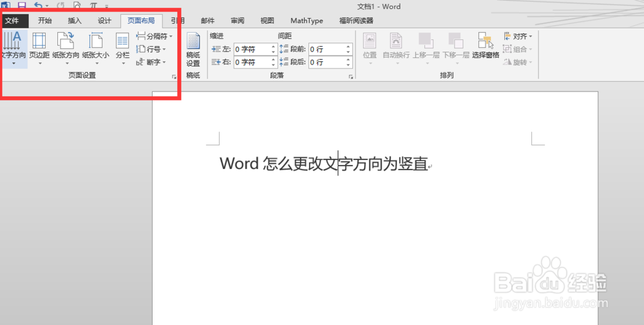The width and height of the screenshot is (644, 325).
Task: Click the Redo icon in quick access toolbar
Action: click(61, 5)
